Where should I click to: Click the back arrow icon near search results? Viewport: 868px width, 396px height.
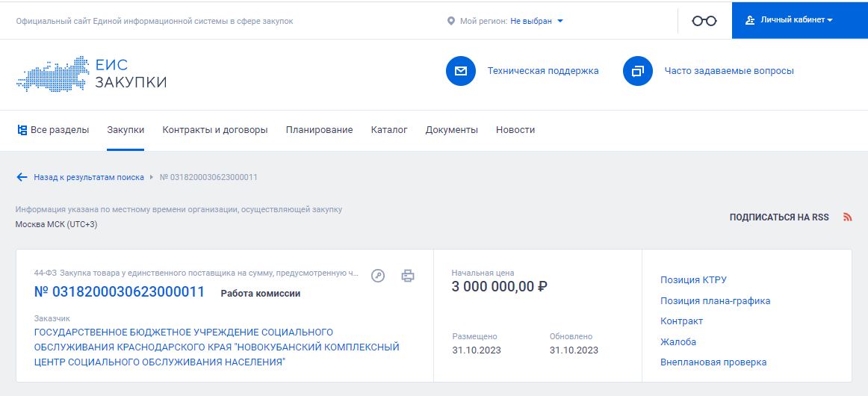[x=22, y=177]
